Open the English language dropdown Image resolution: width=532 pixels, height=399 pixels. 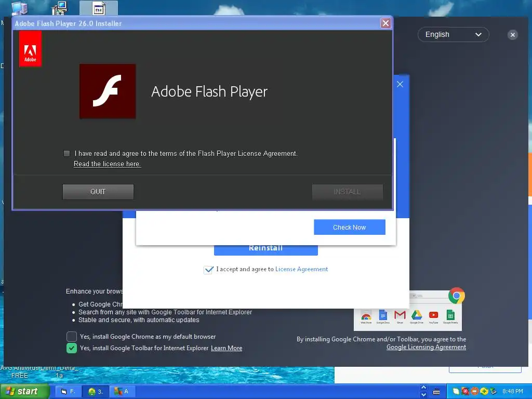(453, 35)
